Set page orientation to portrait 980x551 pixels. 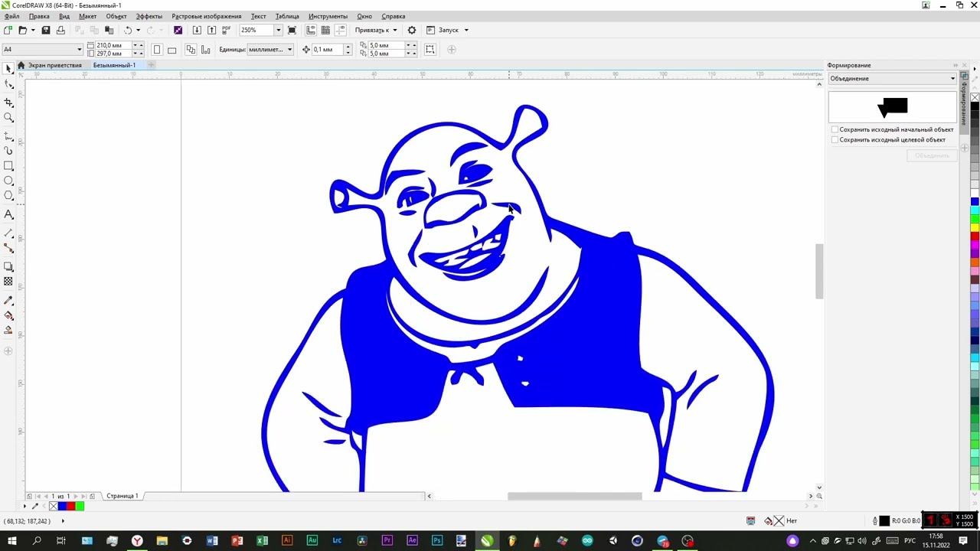pyautogui.click(x=157, y=50)
